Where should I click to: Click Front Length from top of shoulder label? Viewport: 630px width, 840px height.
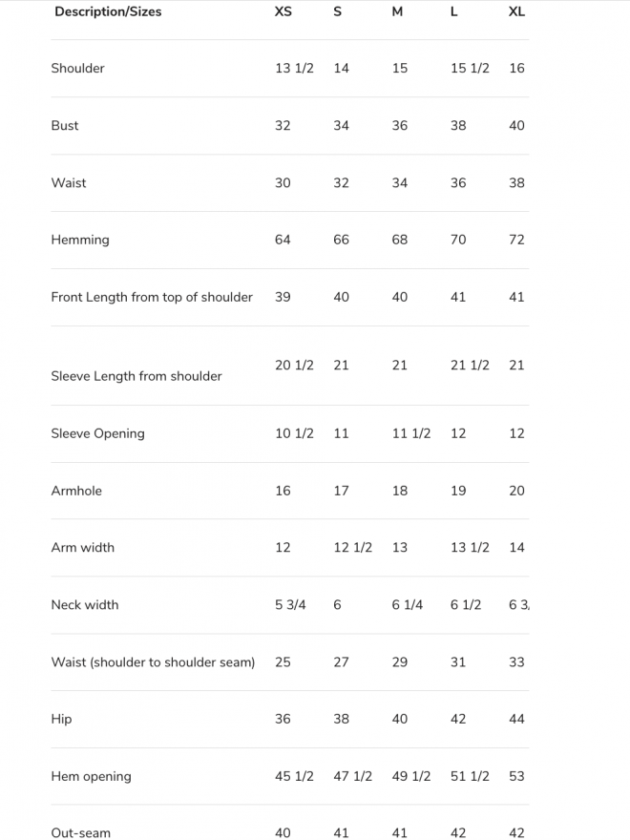tap(152, 297)
